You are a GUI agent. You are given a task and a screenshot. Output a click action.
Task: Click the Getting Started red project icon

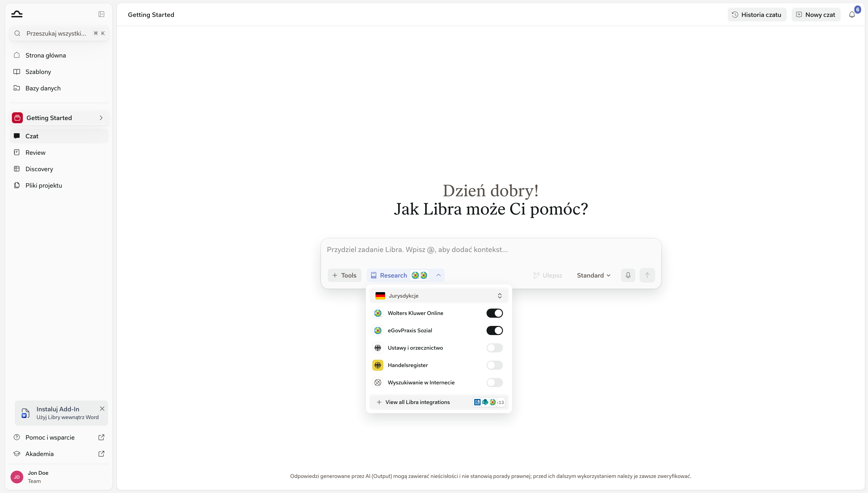17,118
